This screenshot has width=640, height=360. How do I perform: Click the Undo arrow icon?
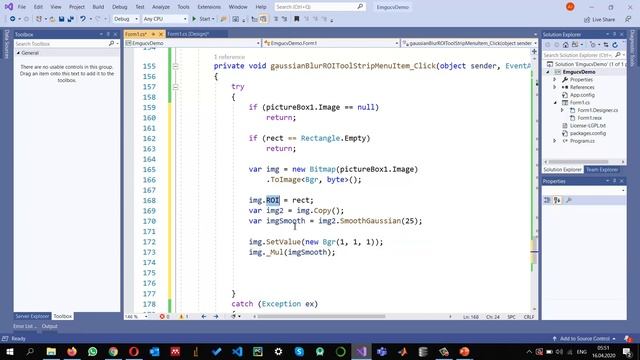pyautogui.click(x=83, y=19)
